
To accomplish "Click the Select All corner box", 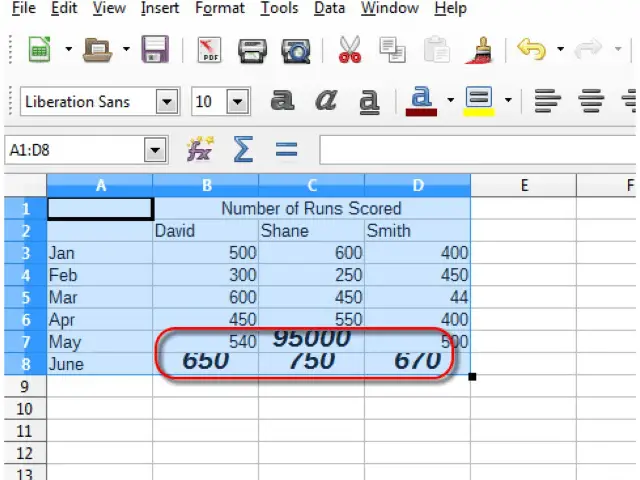I will pos(25,185).
